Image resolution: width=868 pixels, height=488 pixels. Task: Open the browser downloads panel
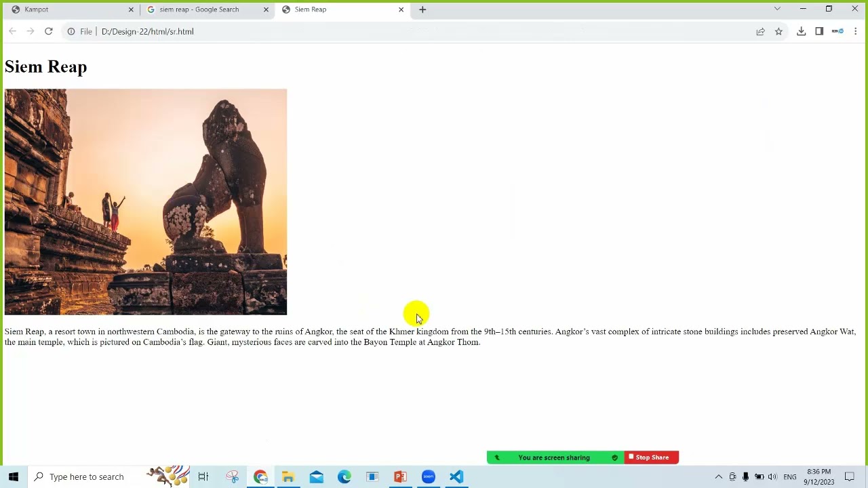tap(801, 31)
